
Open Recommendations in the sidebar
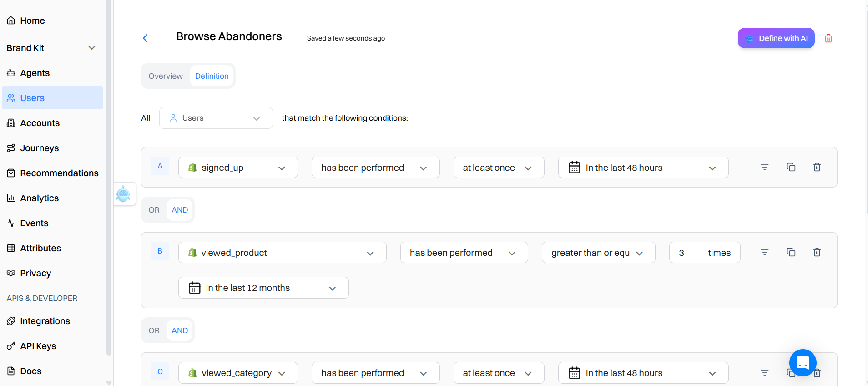pos(53,173)
